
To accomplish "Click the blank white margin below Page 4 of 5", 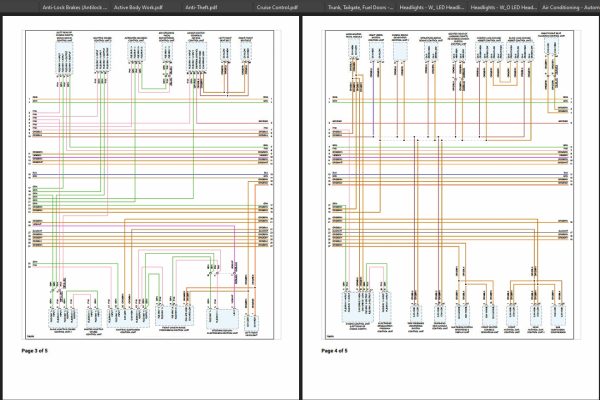I will coord(450,377).
